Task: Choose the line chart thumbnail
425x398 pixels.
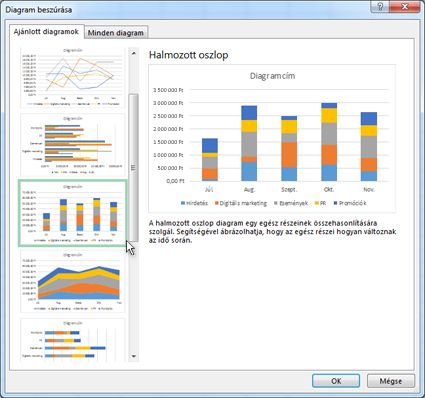Action: point(72,77)
